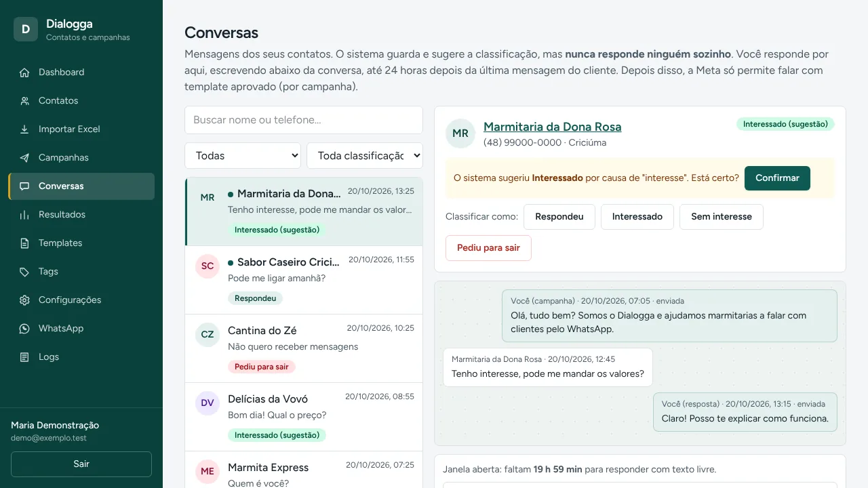Open the Marmita Express conversation
The height and width of the screenshot is (488, 868).
point(304,470)
